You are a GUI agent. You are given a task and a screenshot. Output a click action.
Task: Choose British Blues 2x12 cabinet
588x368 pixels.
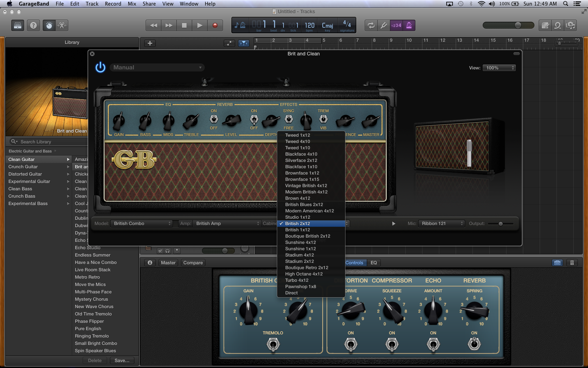311,204
